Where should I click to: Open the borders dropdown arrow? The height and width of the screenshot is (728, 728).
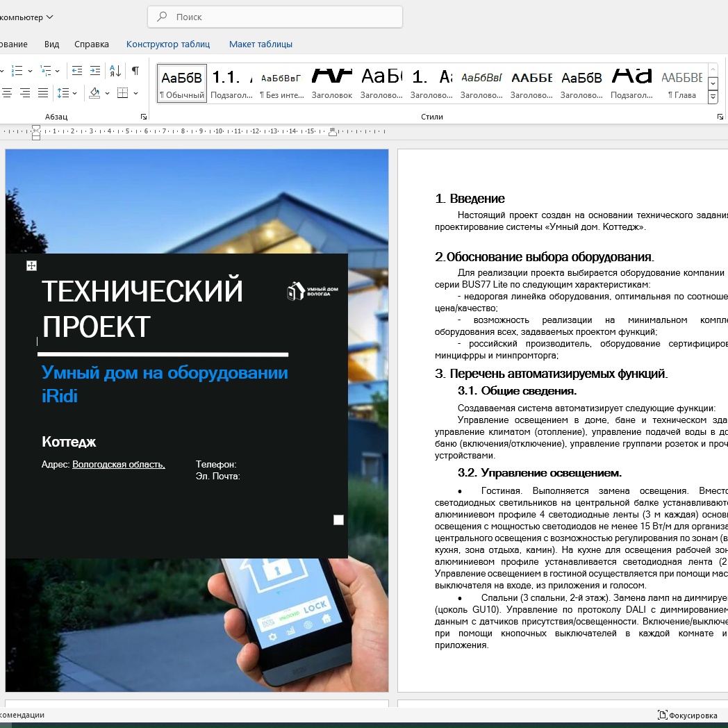[135, 93]
